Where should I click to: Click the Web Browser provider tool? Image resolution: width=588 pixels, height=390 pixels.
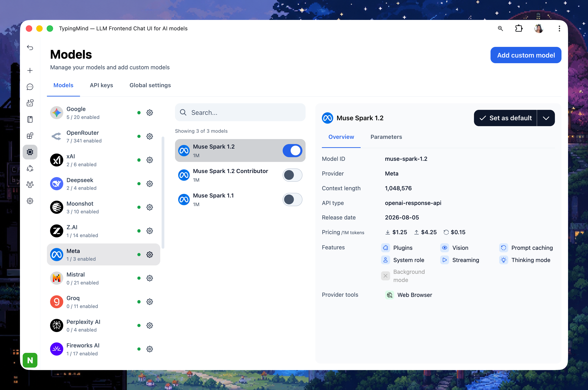tap(408, 295)
